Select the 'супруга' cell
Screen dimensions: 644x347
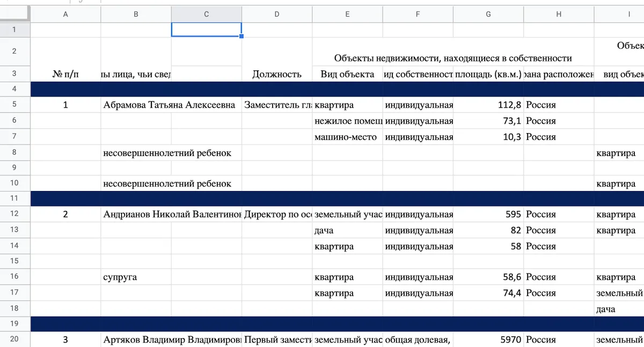click(x=136, y=277)
